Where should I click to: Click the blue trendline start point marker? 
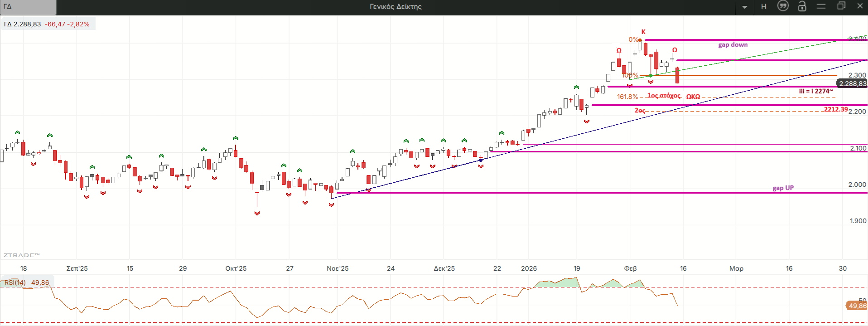pos(481,160)
